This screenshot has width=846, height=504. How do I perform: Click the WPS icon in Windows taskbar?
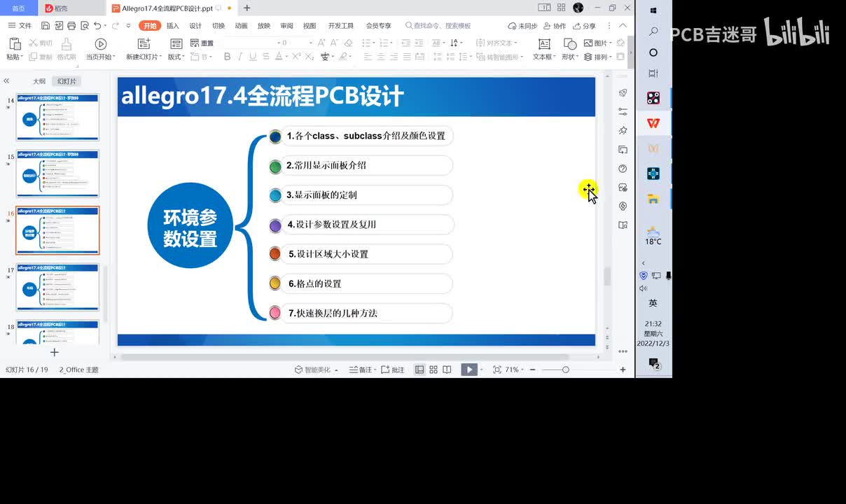[x=653, y=123]
